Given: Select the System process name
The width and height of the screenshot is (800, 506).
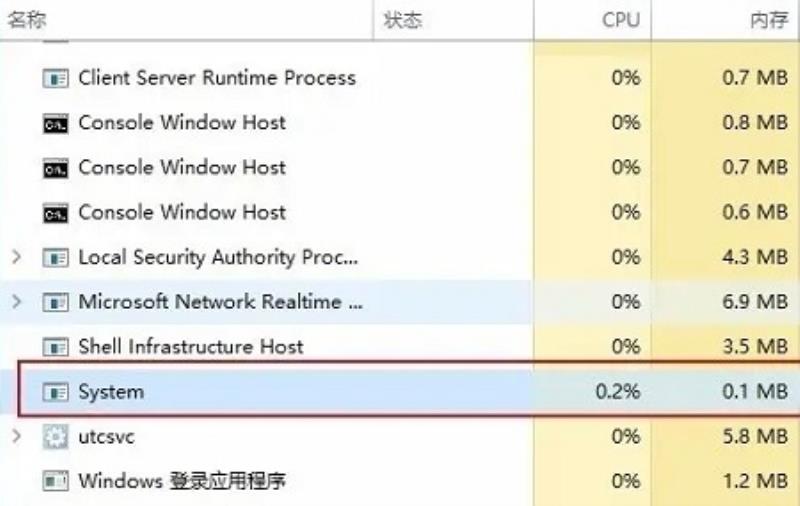Looking at the screenshot, I should click(111, 392).
